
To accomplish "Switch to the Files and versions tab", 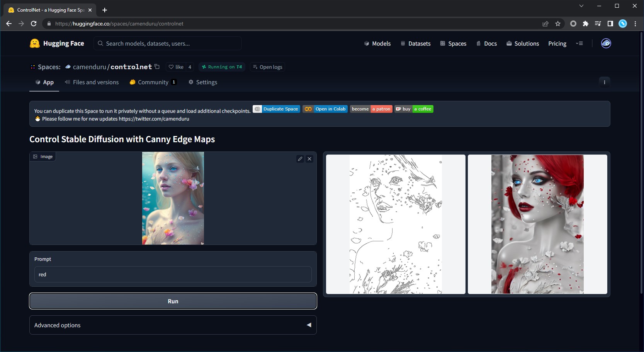I will [x=92, y=82].
